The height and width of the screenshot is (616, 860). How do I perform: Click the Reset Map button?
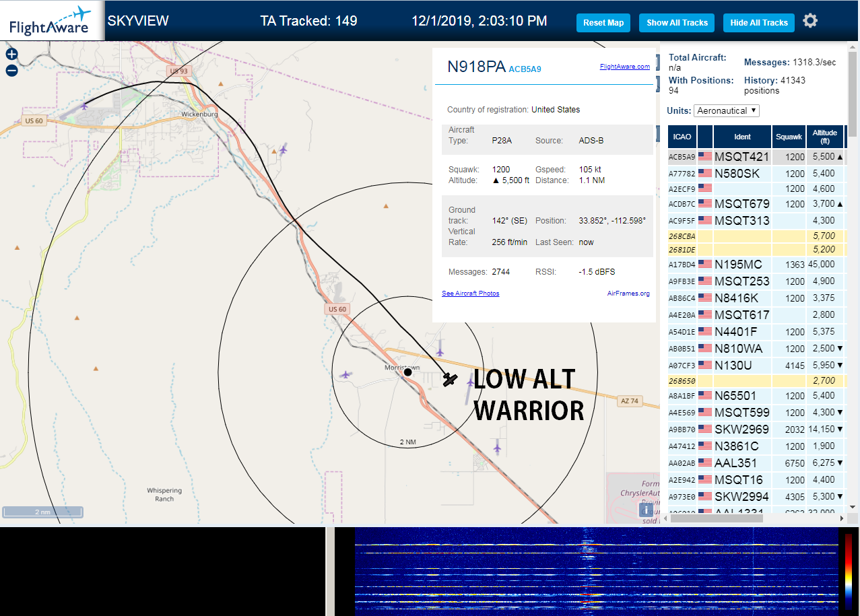coord(603,23)
